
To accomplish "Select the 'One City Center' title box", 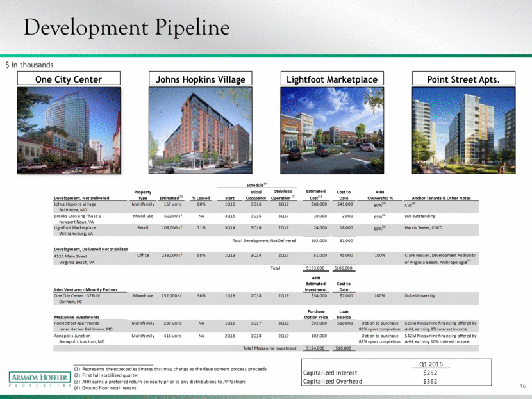I will point(69,78).
